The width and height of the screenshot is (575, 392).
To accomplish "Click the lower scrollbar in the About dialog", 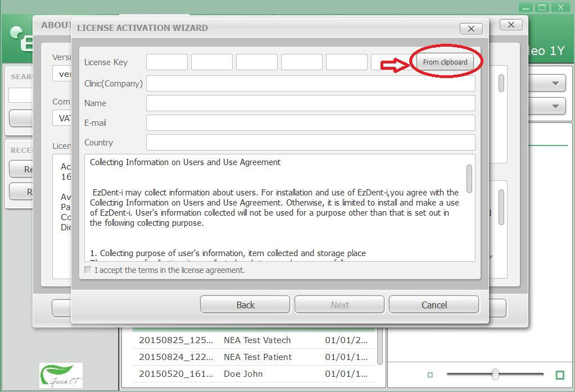I will coord(501,207).
